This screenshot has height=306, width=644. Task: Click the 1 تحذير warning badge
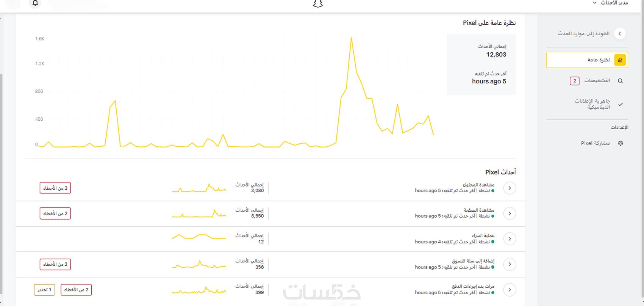[x=44, y=290]
